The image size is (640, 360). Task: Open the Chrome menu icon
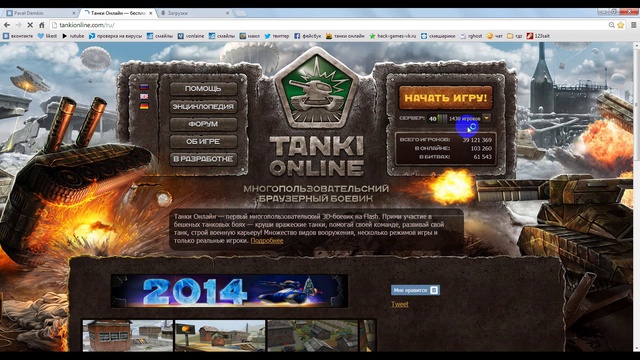point(633,25)
